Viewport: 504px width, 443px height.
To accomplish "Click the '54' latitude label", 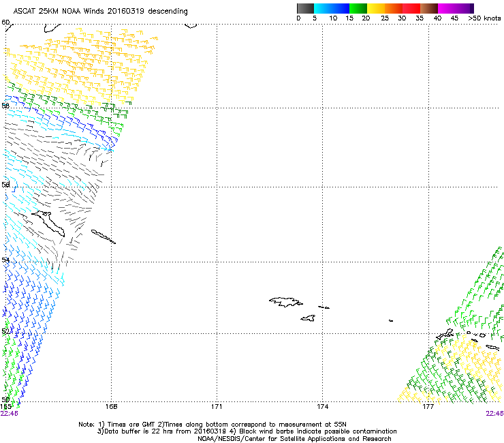I will click(x=5, y=260).
